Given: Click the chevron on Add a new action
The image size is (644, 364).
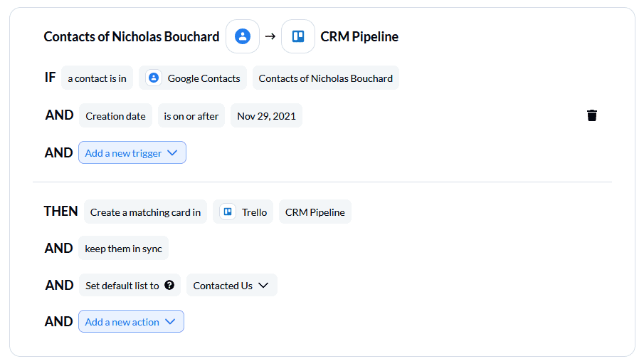Looking at the screenshot, I should point(170,321).
